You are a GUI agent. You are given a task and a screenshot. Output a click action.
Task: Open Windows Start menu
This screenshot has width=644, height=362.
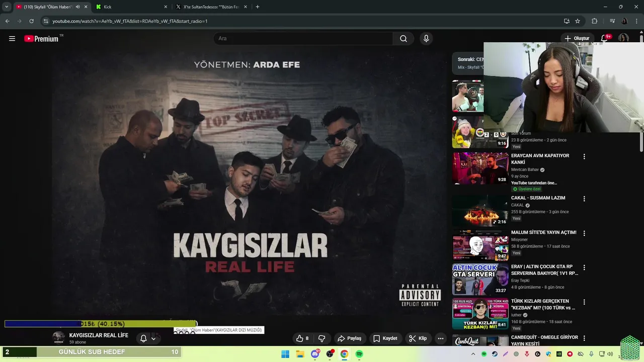(285, 354)
